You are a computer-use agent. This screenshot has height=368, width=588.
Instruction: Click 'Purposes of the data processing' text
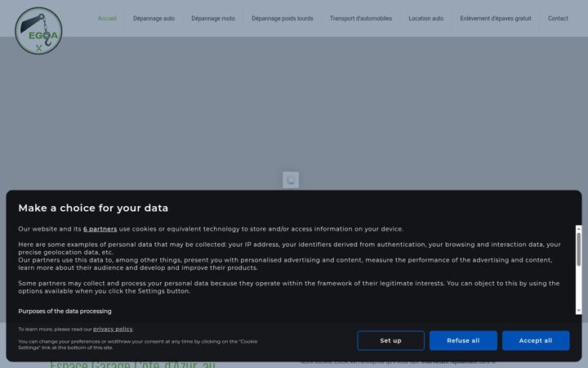[65, 312]
